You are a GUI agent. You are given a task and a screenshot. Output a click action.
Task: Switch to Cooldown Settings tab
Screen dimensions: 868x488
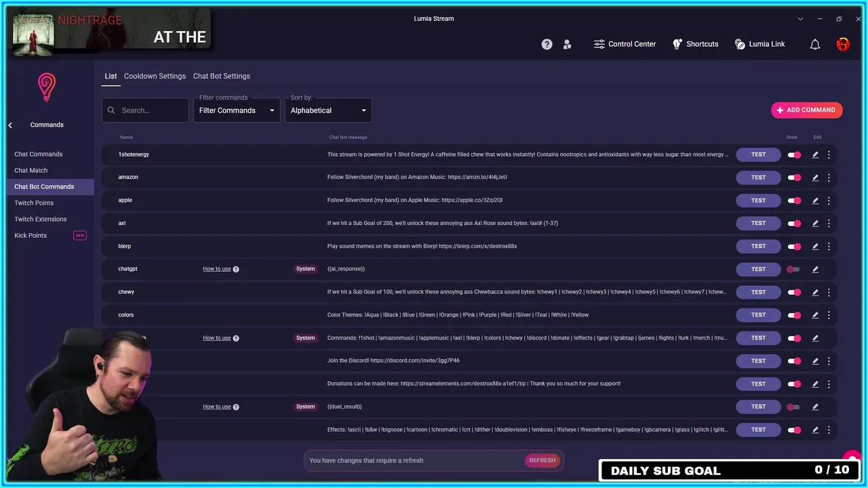pyautogui.click(x=155, y=76)
